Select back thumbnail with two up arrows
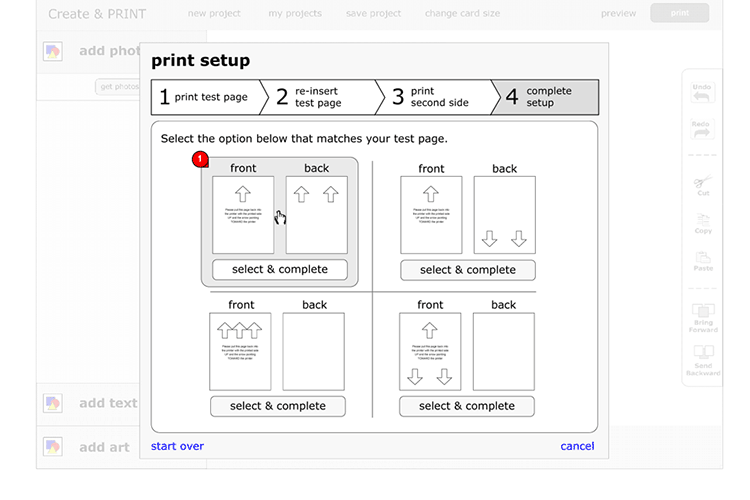The image size is (750, 500). pyautogui.click(x=317, y=215)
